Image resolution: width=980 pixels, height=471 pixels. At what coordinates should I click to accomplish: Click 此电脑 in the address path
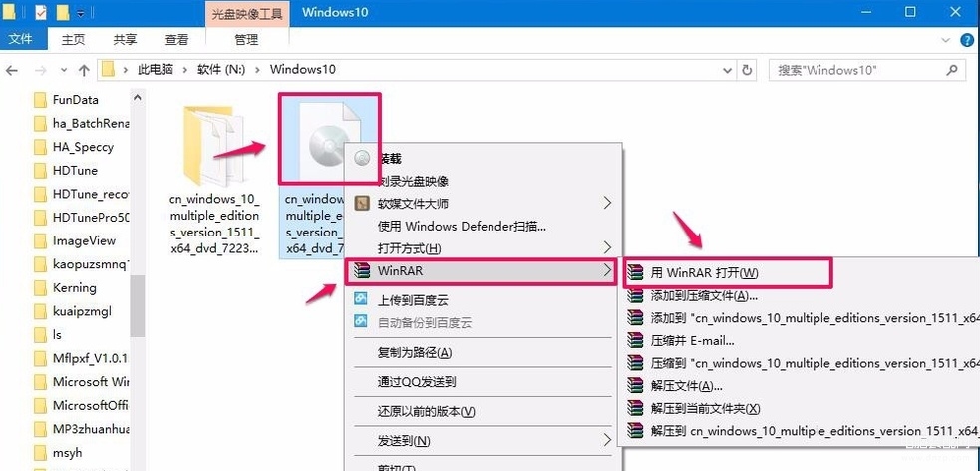coord(156,70)
